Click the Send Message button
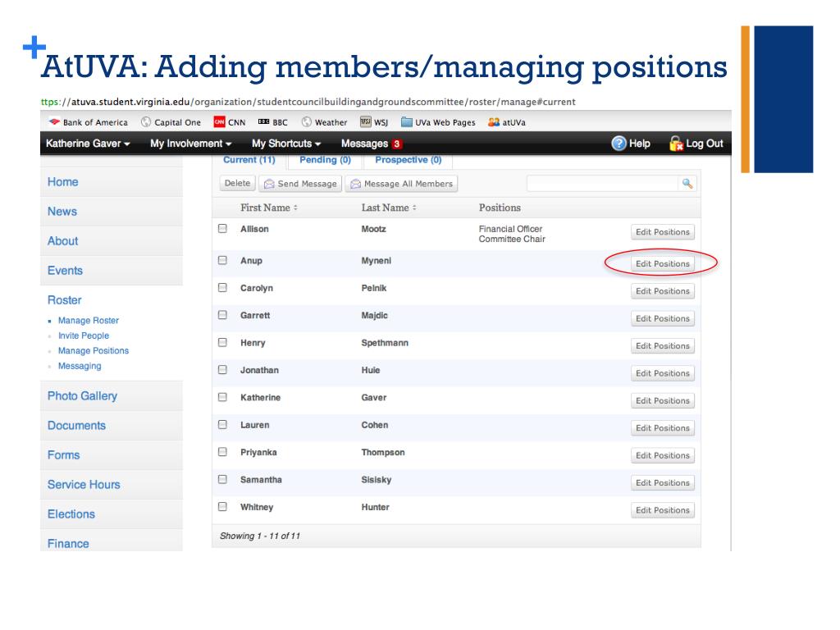Viewport: 840px width, 630px height. [300, 184]
